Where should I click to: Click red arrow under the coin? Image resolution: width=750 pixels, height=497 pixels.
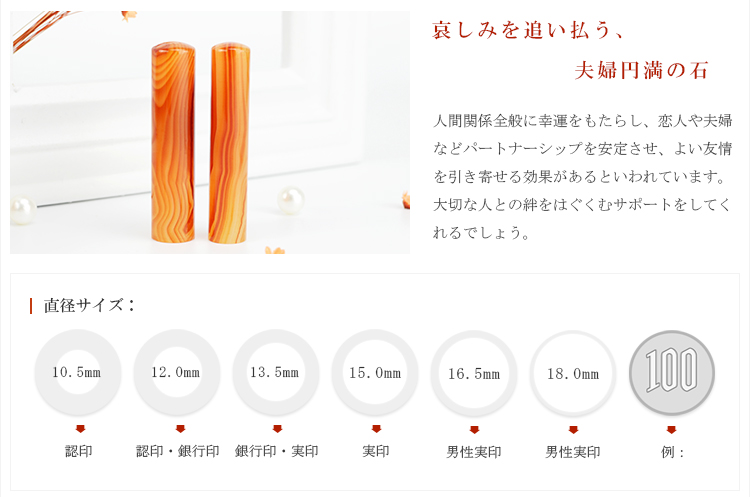click(672, 430)
